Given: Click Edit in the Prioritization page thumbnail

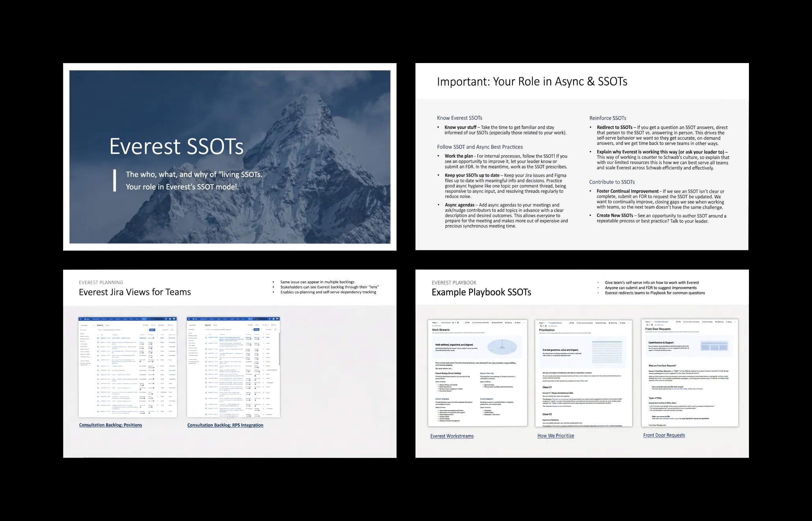Looking at the screenshot, I should pos(572,323).
